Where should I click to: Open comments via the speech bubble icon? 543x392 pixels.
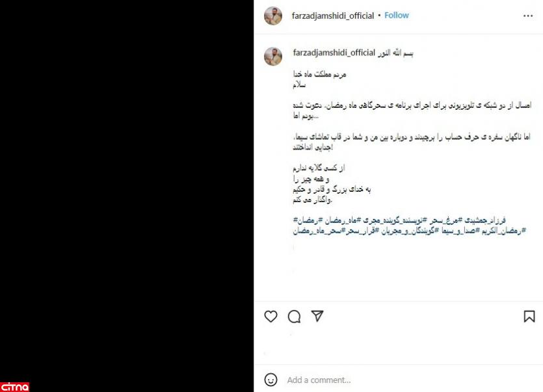(x=294, y=316)
